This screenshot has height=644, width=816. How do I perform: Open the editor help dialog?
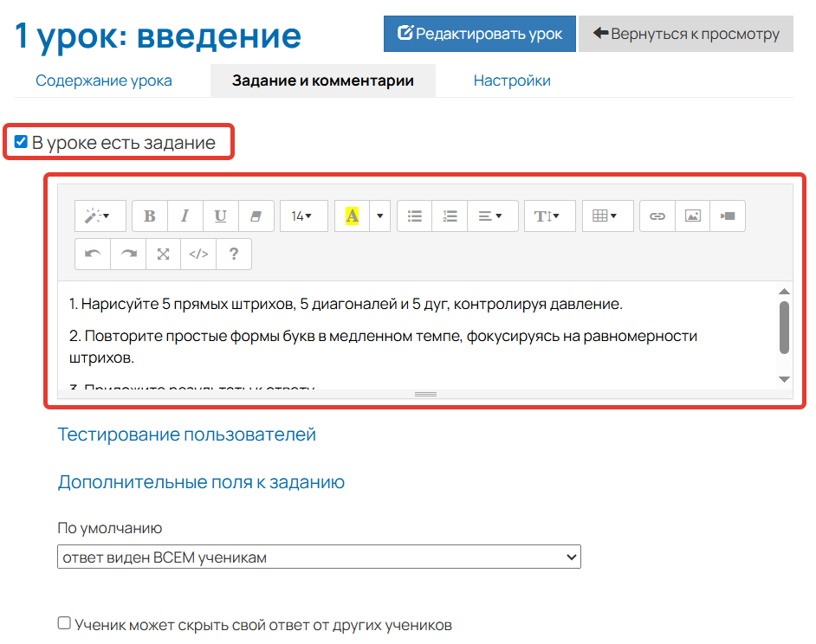(x=233, y=254)
